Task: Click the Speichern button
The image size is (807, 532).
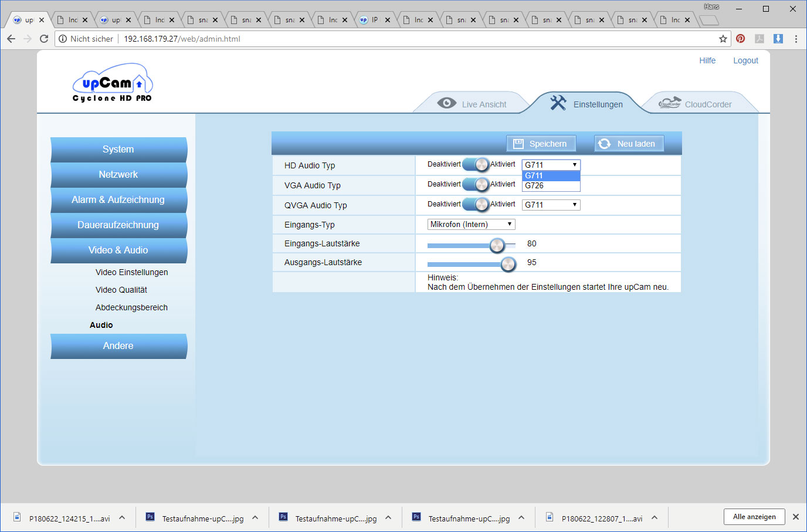Action: (541, 144)
